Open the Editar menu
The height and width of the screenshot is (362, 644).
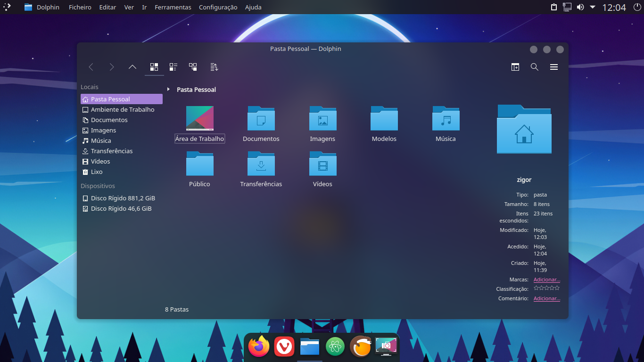click(107, 7)
